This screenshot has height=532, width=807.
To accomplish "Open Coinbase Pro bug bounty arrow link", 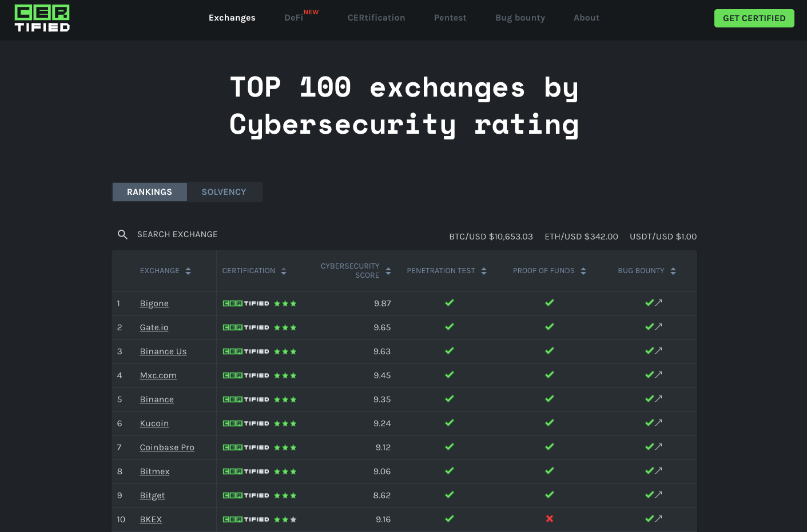I will click(658, 447).
